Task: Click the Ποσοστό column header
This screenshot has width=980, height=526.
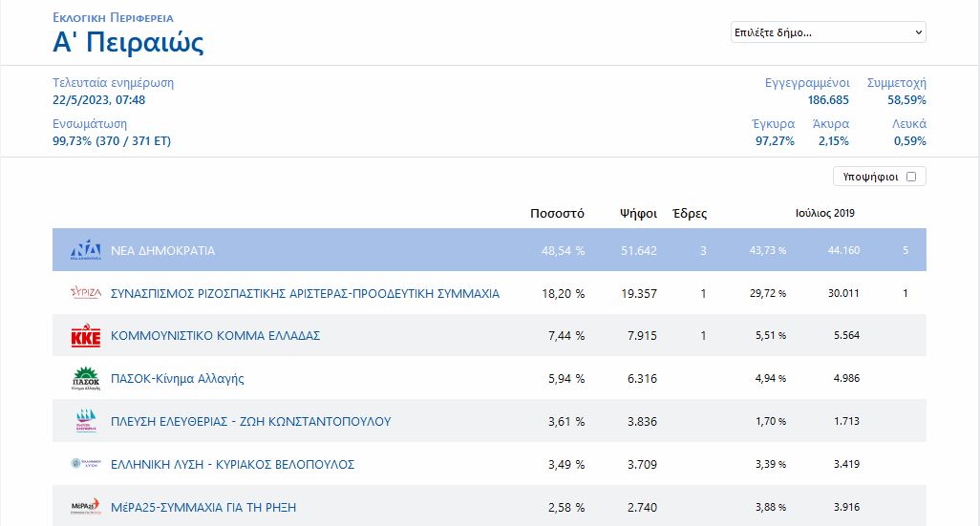Action: coord(557,213)
